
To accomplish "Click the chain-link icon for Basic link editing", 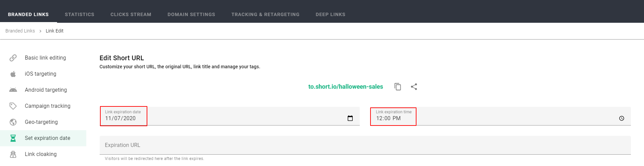I will [x=13, y=58].
